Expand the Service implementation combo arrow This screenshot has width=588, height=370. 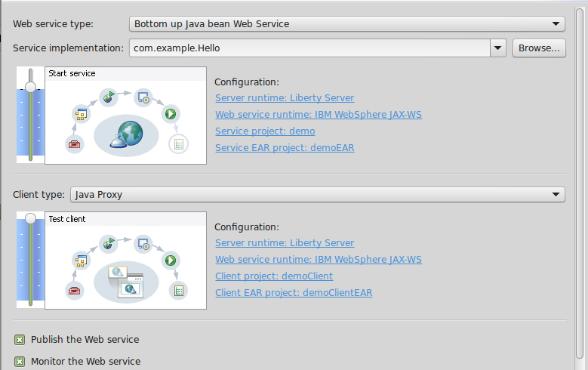(498, 48)
